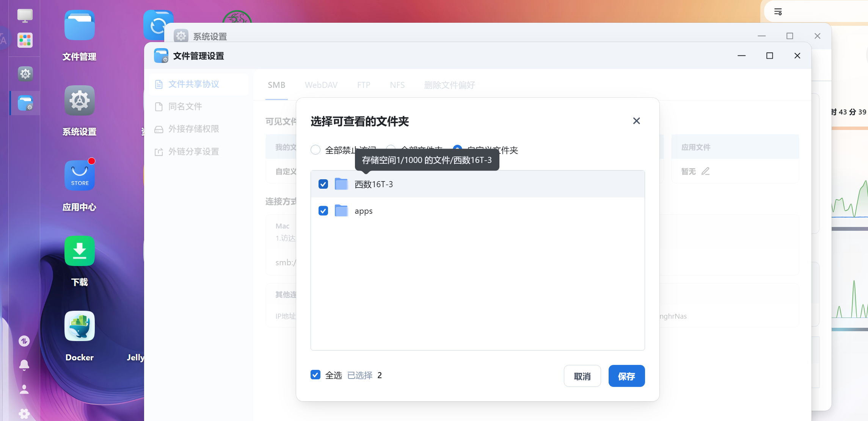Toggle the 全选 select-all checkbox

[x=315, y=375]
